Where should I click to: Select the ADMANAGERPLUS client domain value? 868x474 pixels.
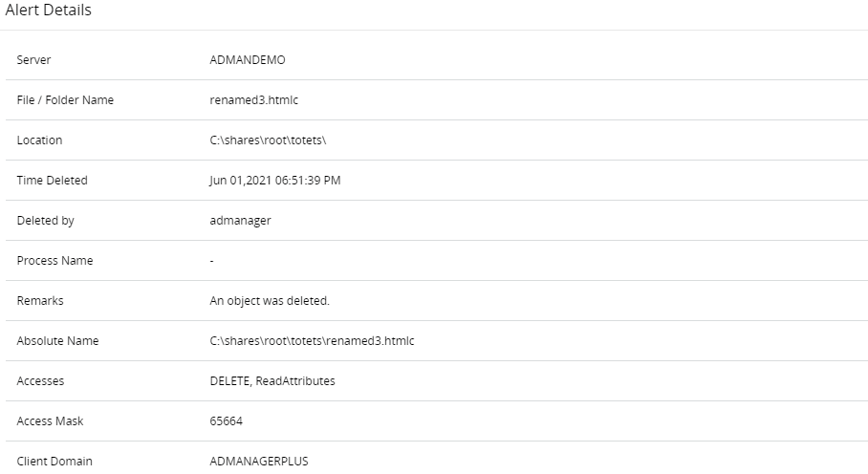259,462
